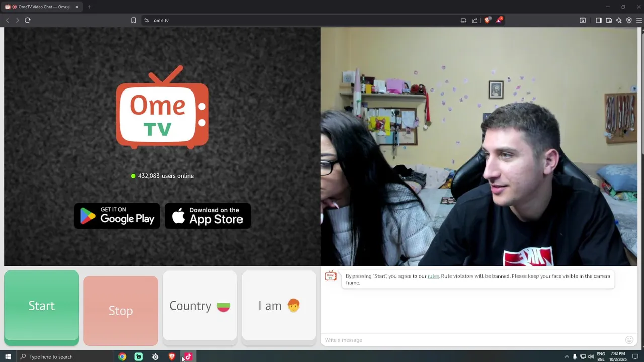This screenshot has height=362, width=644.
Task: Focus the 'Write a message' chat field
Action: coord(473,340)
